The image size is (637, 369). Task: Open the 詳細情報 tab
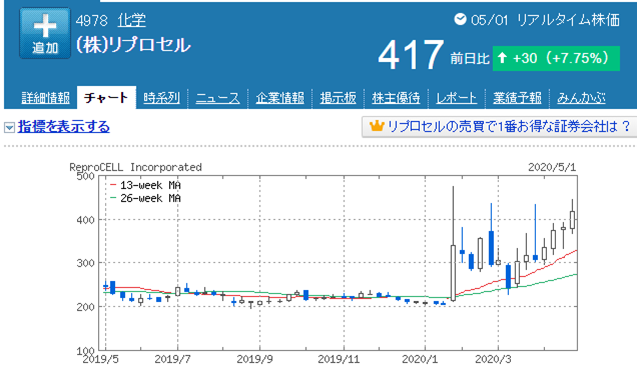point(46,98)
